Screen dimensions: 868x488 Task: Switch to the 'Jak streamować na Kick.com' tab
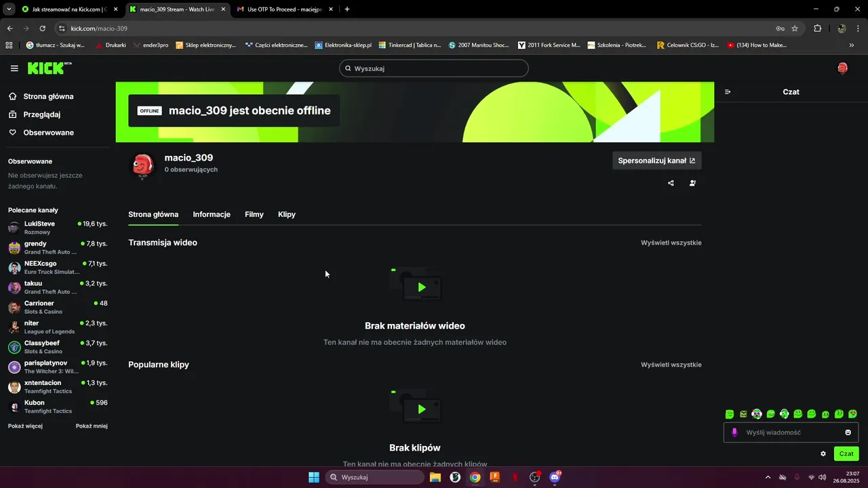click(71, 9)
